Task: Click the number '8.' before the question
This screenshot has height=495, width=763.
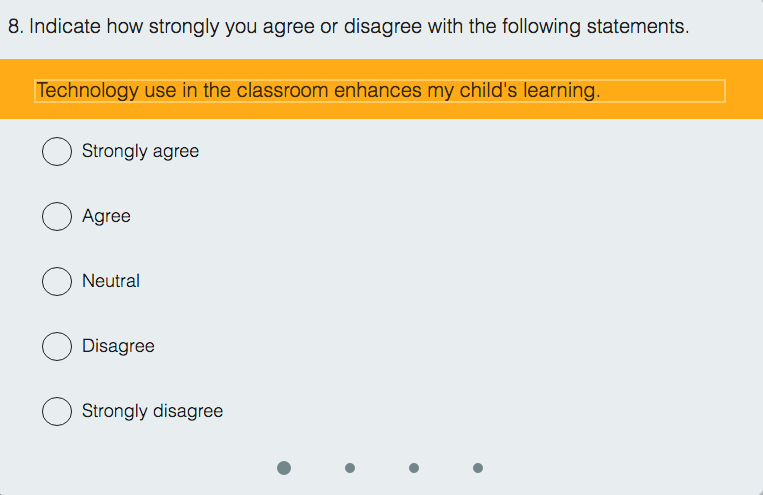Action: click(16, 26)
